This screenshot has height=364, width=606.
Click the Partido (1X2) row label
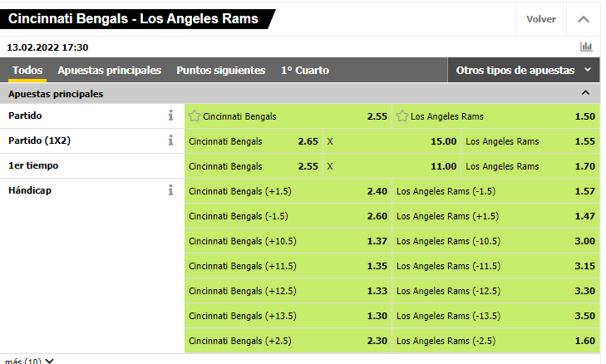click(x=39, y=140)
